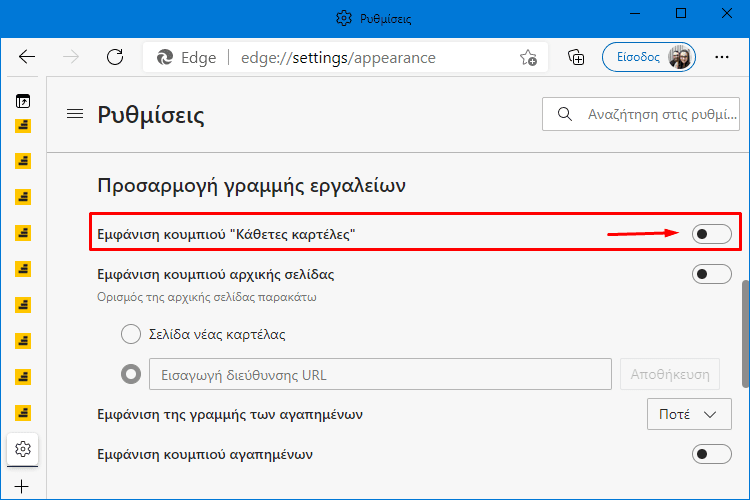This screenshot has height=500, width=750.
Task: Click the browser back arrow
Action: (x=27, y=57)
